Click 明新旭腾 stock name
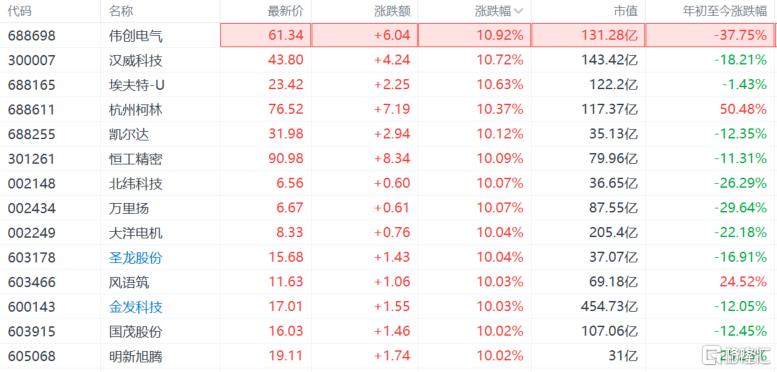 point(136,356)
